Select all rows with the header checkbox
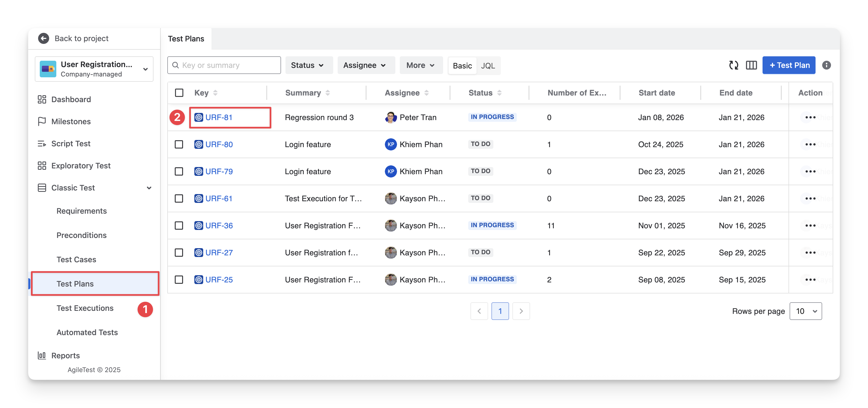The image size is (868, 408). (179, 93)
